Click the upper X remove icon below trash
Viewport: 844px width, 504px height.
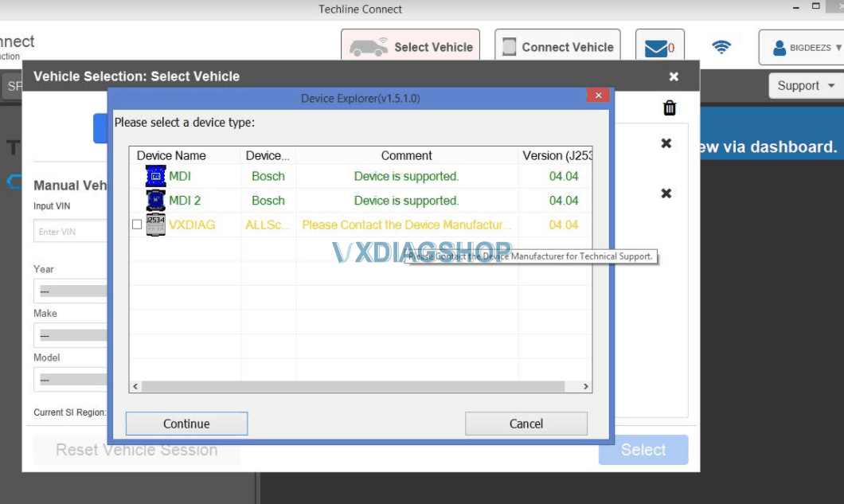666,143
